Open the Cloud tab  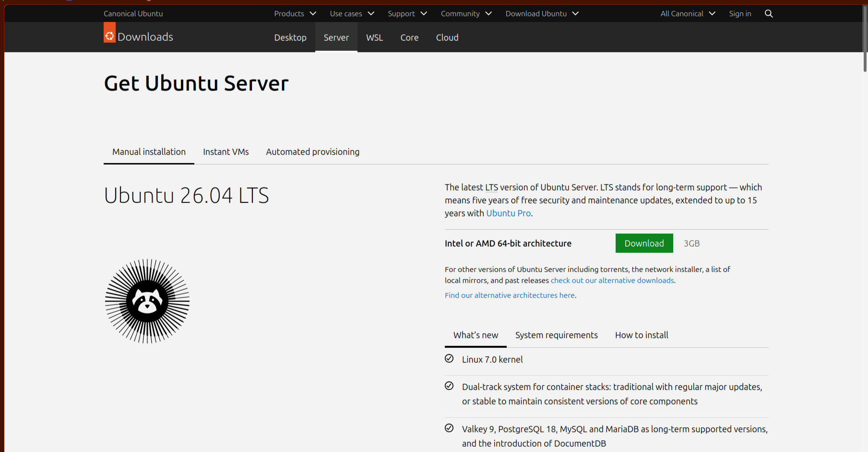pyautogui.click(x=447, y=37)
